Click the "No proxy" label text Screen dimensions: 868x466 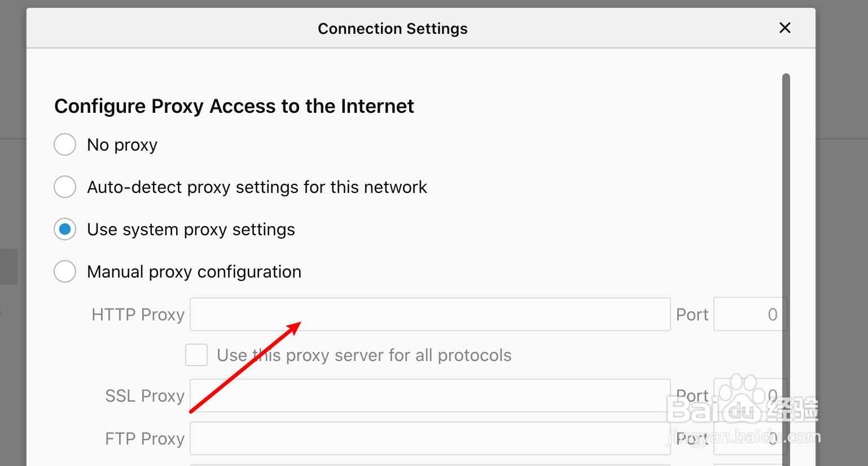click(x=122, y=145)
